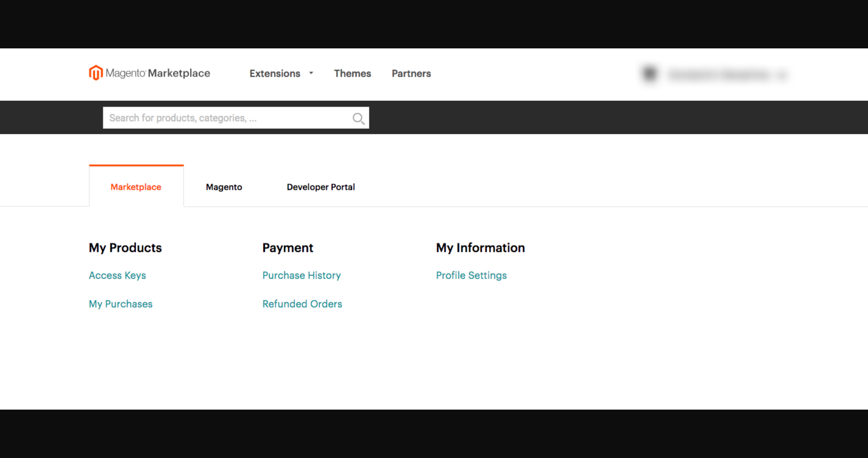The height and width of the screenshot is (458, 868).
Task: Open the Access Keys page
Action: (118, 275)
